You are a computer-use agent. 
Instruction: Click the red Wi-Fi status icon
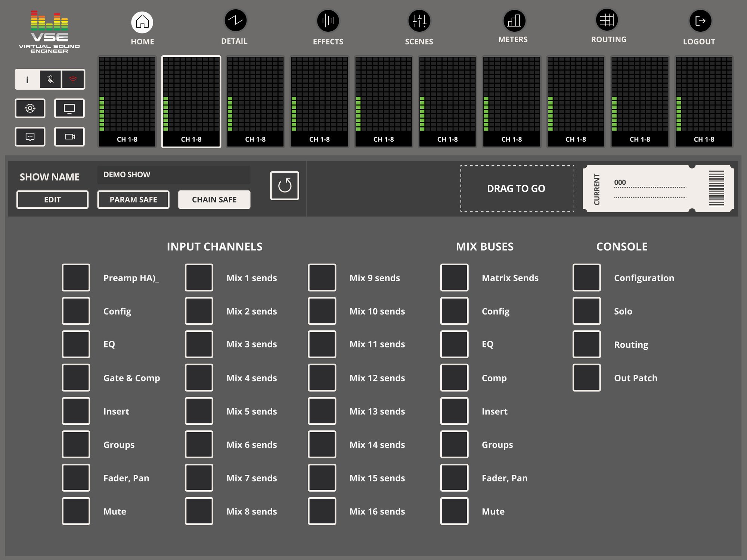point(73,79)
